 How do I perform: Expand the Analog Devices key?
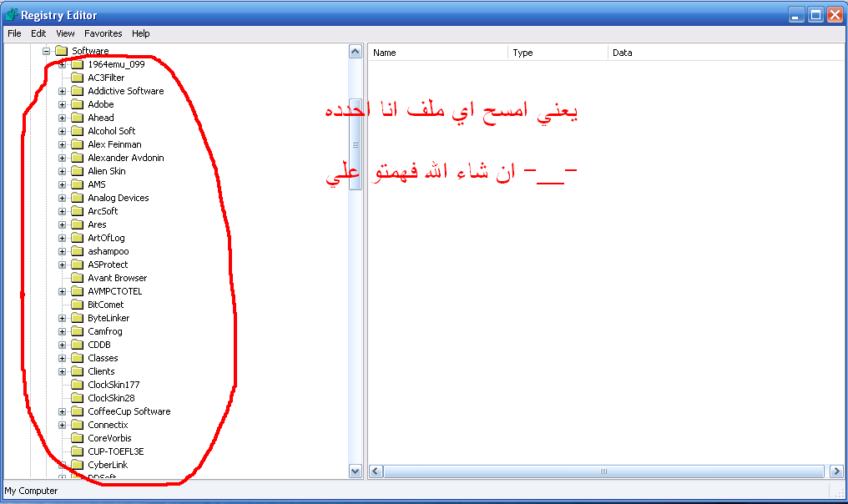pos(63,199)
